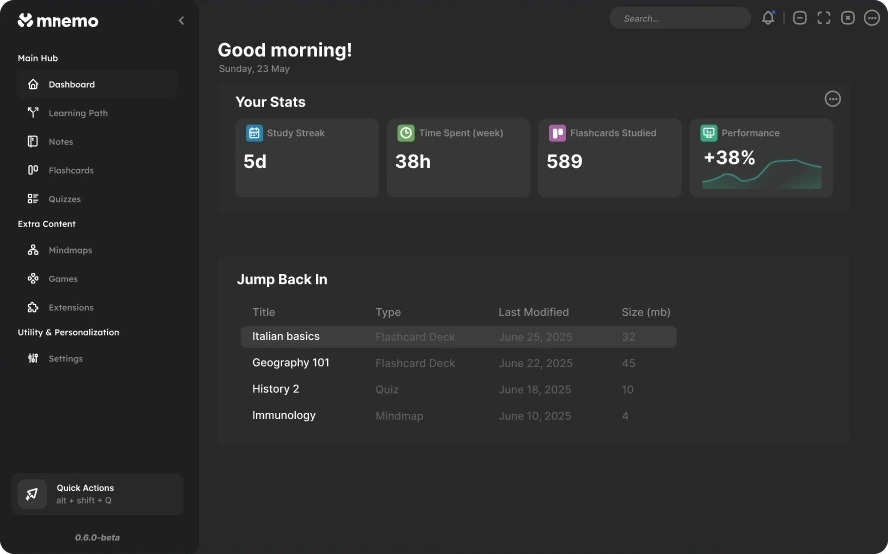The width and height of the screenshot is (888, 554).
Task: Select the 589 Flashcards Studied value
Action: (565, 161)
